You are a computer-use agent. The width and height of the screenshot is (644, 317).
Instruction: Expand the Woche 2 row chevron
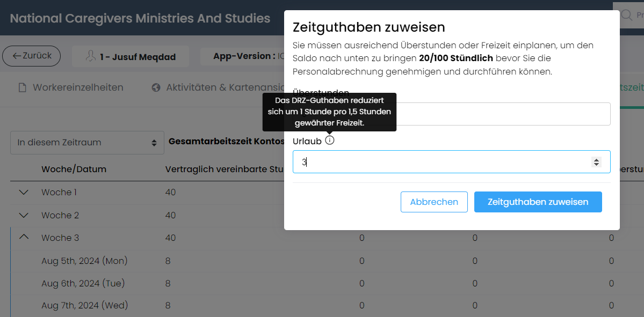coord(24,215)
